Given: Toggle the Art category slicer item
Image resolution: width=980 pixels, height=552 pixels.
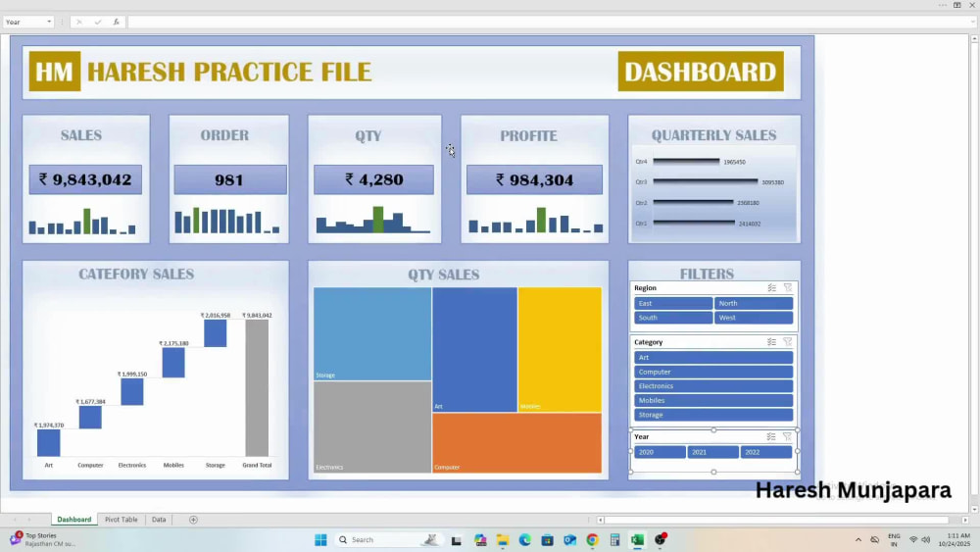Looking at the screenshot, I should 713,358.
